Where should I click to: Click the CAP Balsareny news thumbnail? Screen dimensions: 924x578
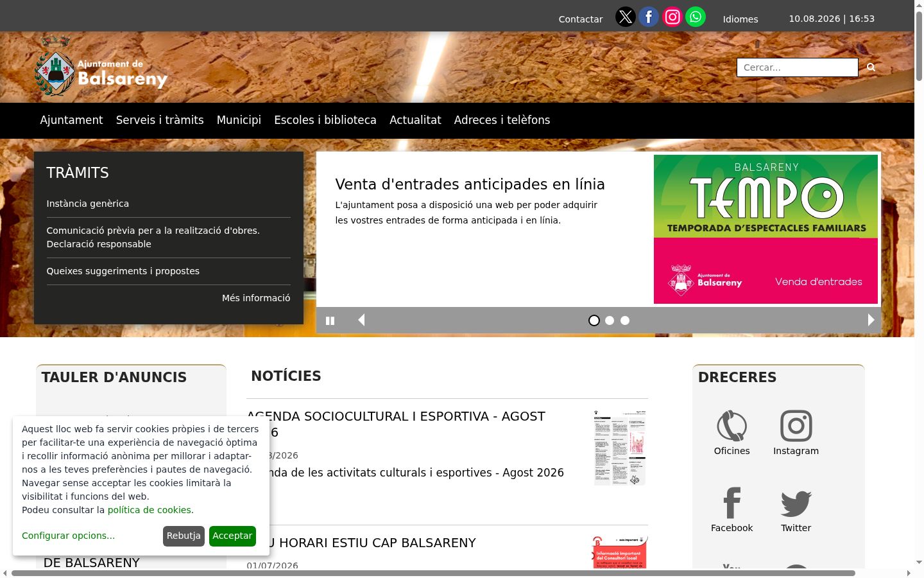tap(620, 552)
